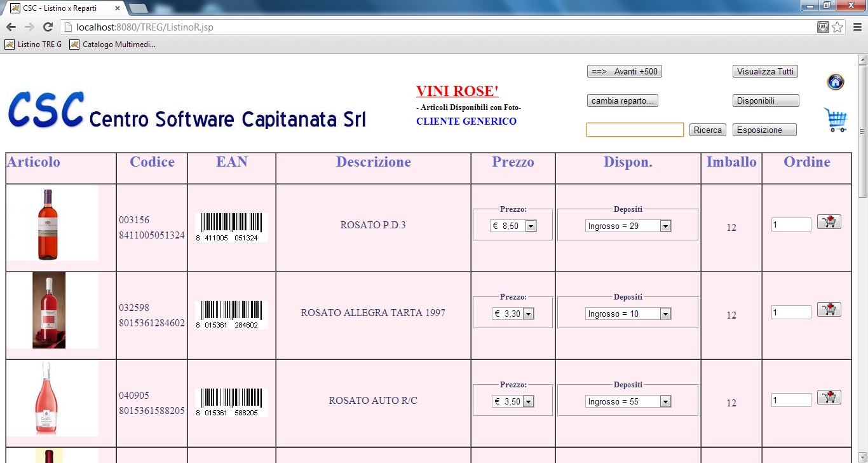This screenshot has width=868, height=463.
Task: Click the VINI ROSE' heading
Action: click(458, 91)
